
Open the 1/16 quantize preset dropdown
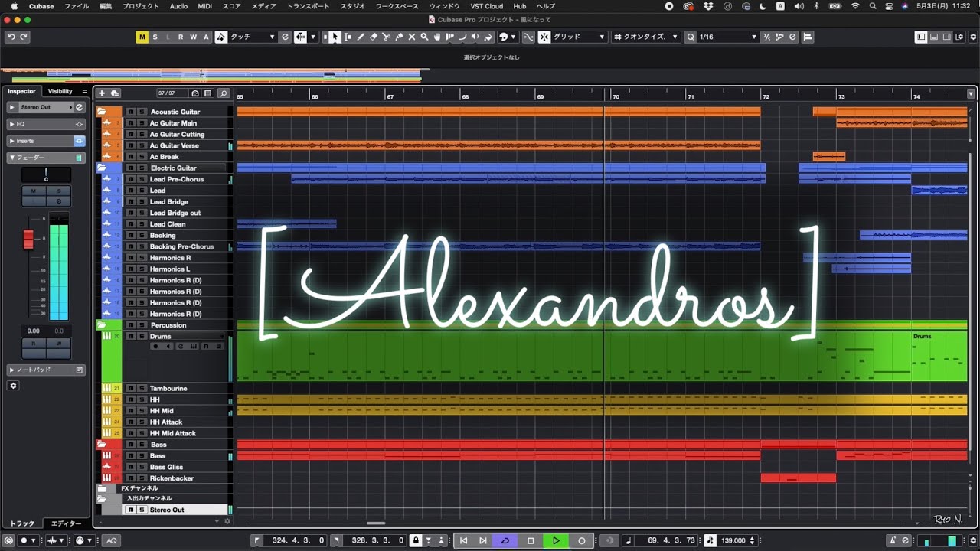727,37
